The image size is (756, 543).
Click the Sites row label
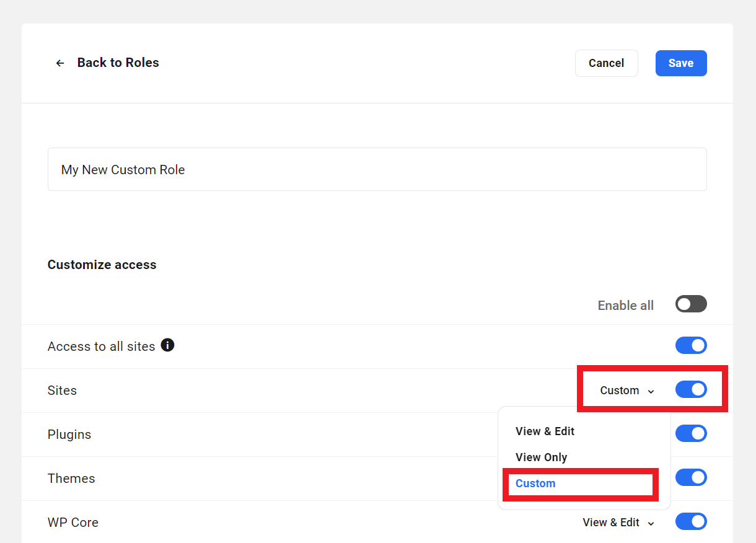pyautogui.click(x=62, y=391)
